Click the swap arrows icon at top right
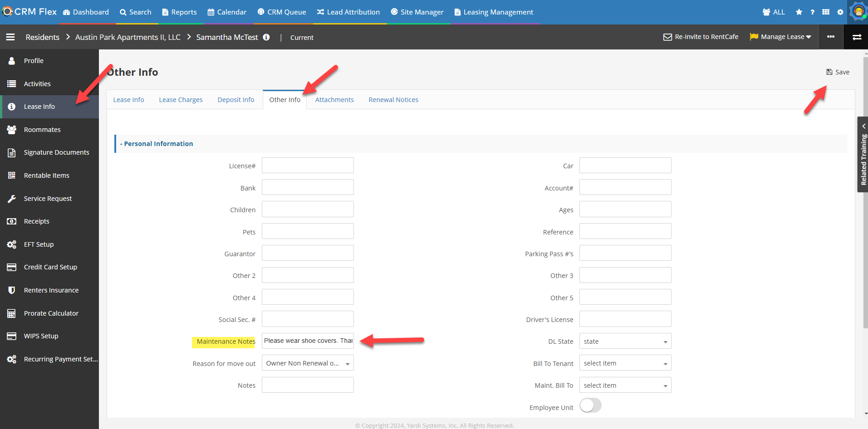This screenshot has height=429, width=868. (x=857, y=37)
